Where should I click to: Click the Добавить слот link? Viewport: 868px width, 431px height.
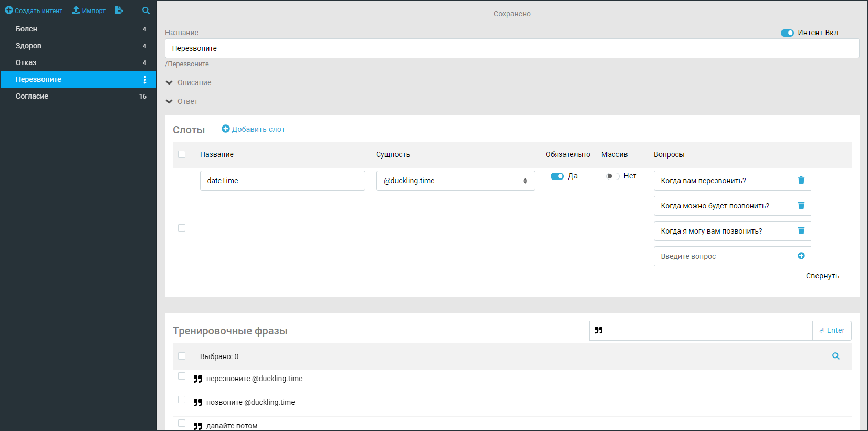coord(253,129)
